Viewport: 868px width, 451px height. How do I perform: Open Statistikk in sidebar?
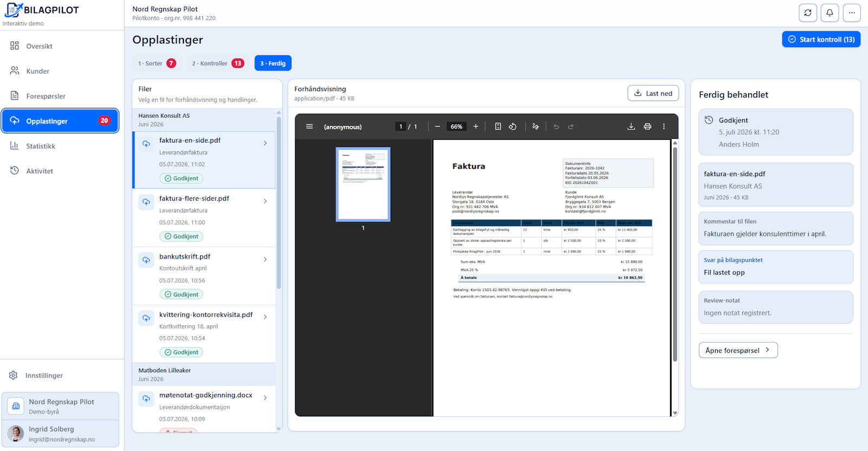60,146
